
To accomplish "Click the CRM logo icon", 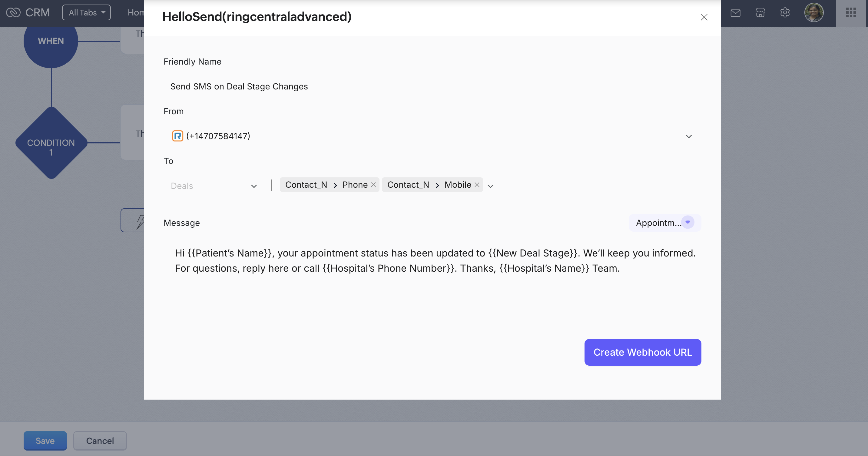I will [x=14, y=12].
